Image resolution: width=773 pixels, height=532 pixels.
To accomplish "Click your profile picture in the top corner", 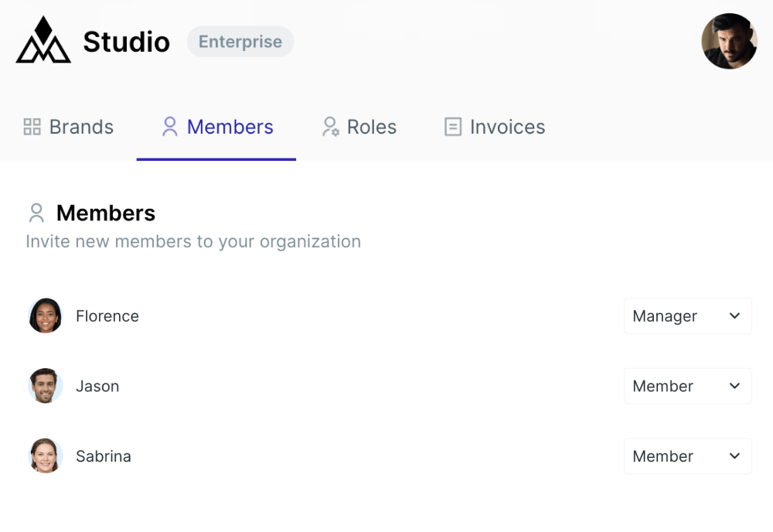I will pyautogui.click(x=729, y=41).
